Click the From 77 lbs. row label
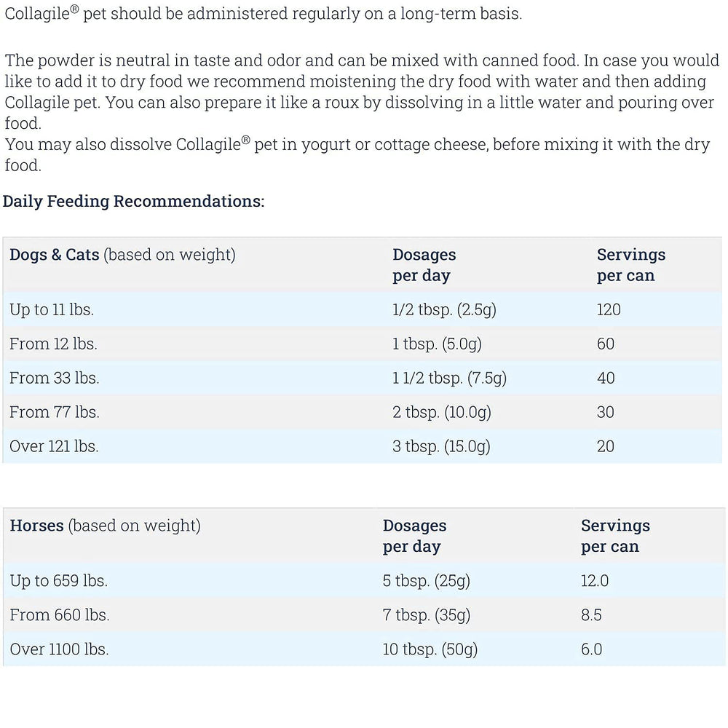This screenshot has width=728, height=728. tap(55, 412)
